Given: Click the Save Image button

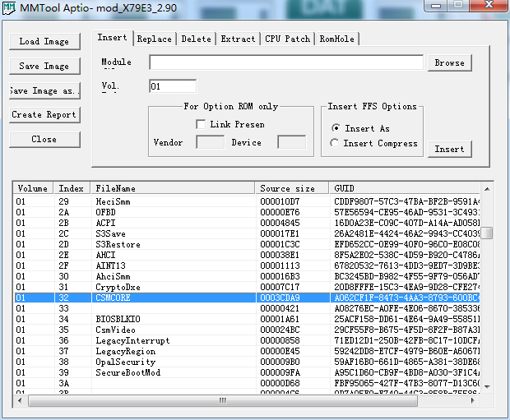Looking at the screenshot, I should (x=44, y=66).
